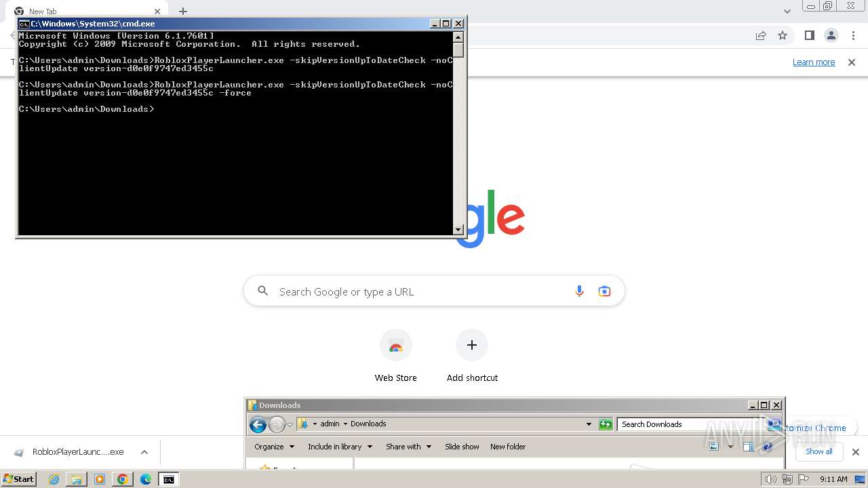
Task: Click the 9:11 AM clock
Action: coord(833,479)
